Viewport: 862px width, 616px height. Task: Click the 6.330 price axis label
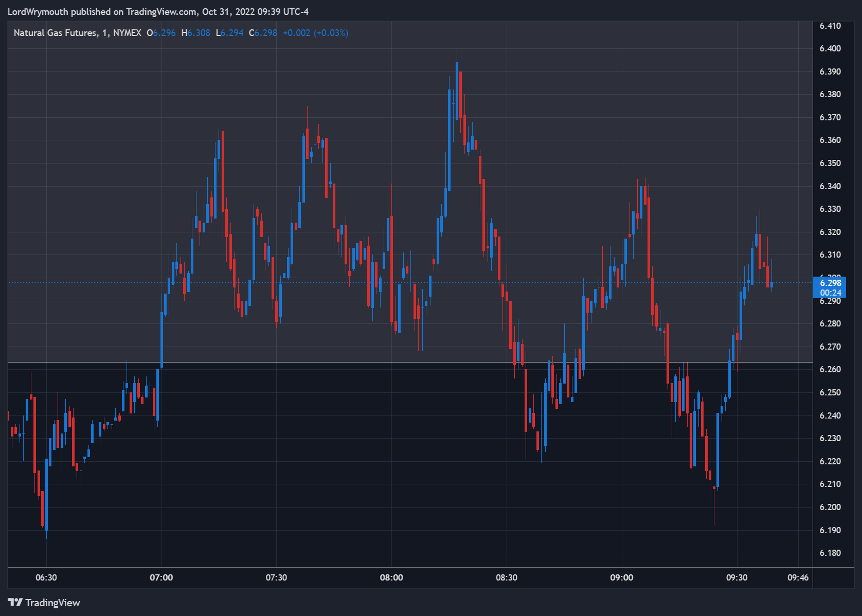pos(830,209)
